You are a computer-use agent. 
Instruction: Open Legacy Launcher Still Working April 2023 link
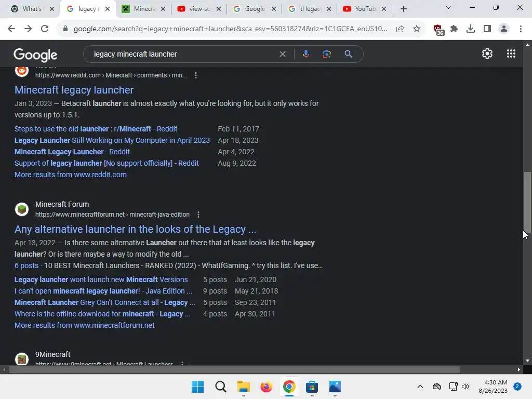pos(112,140)
